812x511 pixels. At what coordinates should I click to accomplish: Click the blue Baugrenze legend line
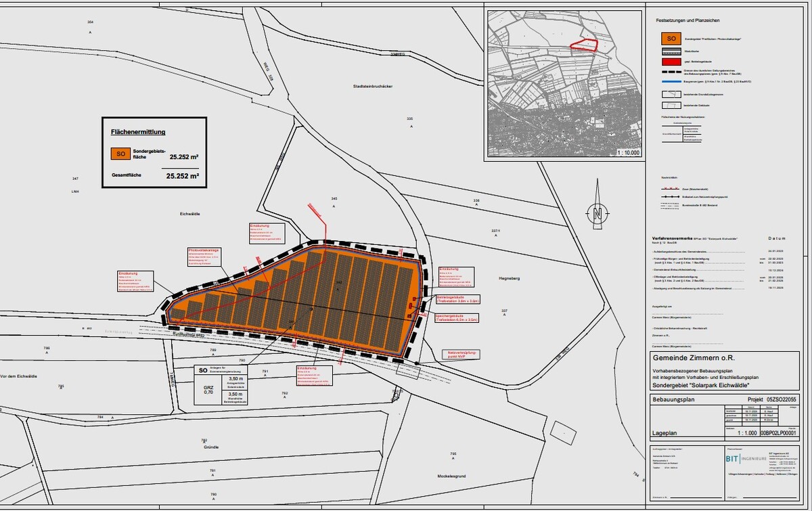point(671,83)
